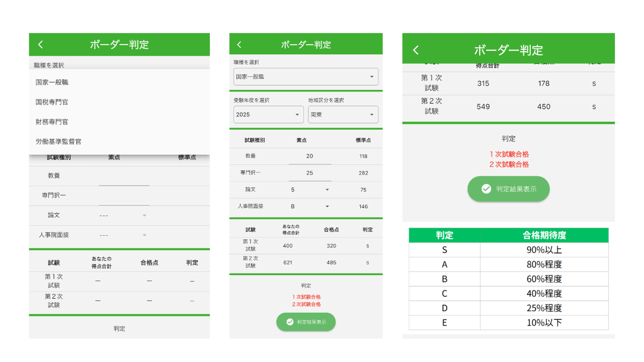Open the 地域区分 dropdown showing 関東
Image resolution: width=644 pixels, height=362 pixels.
click(343, 115)
